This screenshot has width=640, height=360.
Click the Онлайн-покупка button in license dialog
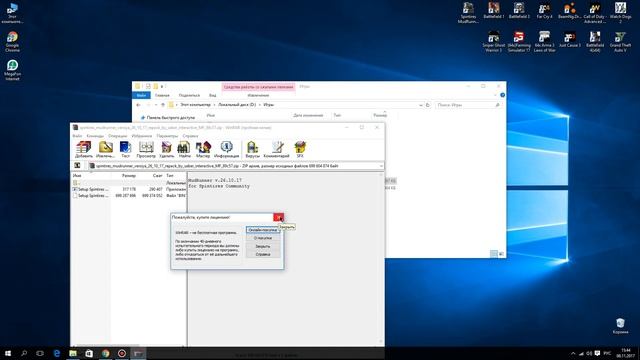point(263,230)
